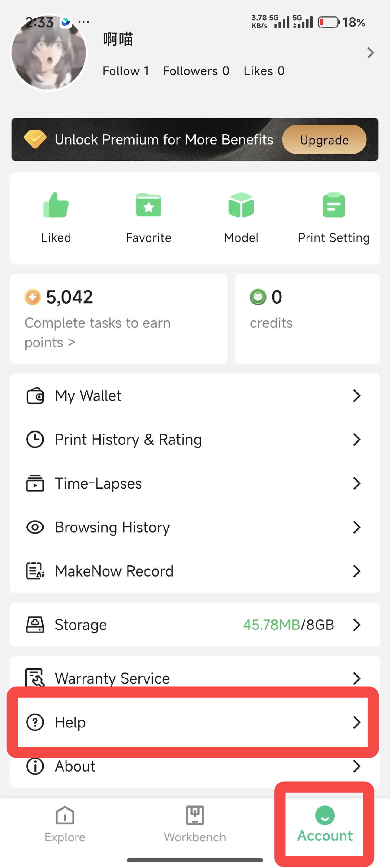Tap the Storage drive icon
The image size is (390, 868).
pos(35,625)
